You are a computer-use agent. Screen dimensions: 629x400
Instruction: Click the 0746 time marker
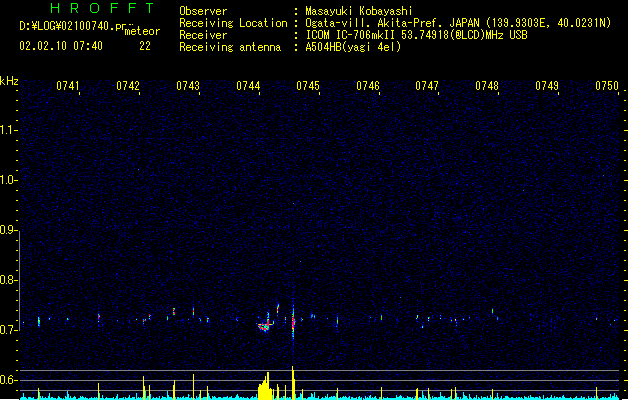point(368,86)
